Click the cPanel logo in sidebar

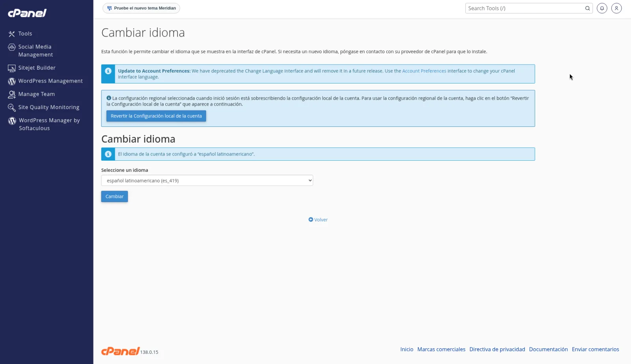pyautogui.click(x=27, y=13)
